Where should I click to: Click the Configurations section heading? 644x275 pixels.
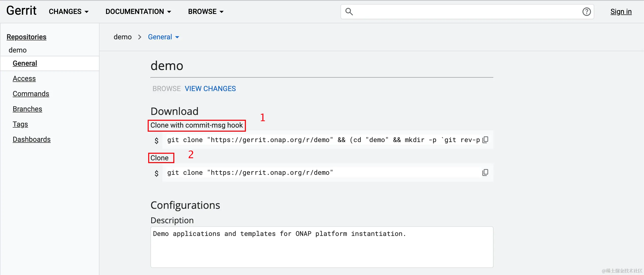[x=185, y=205]
